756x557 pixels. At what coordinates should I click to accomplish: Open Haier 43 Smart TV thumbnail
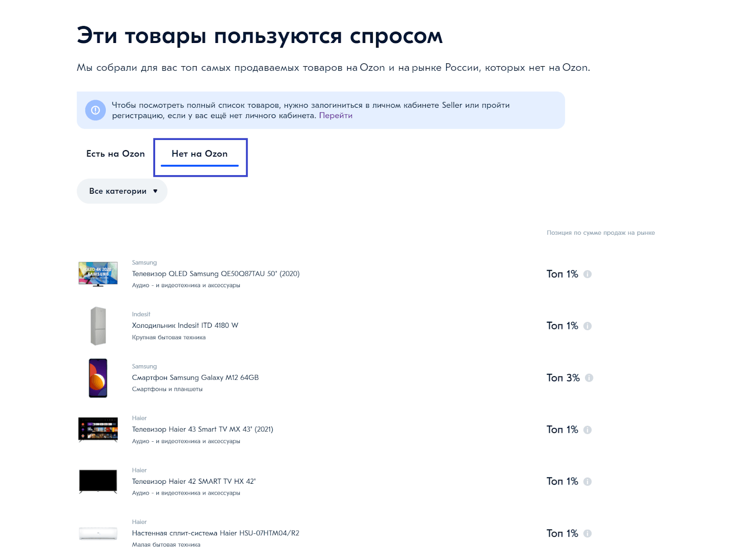(98, 429)
